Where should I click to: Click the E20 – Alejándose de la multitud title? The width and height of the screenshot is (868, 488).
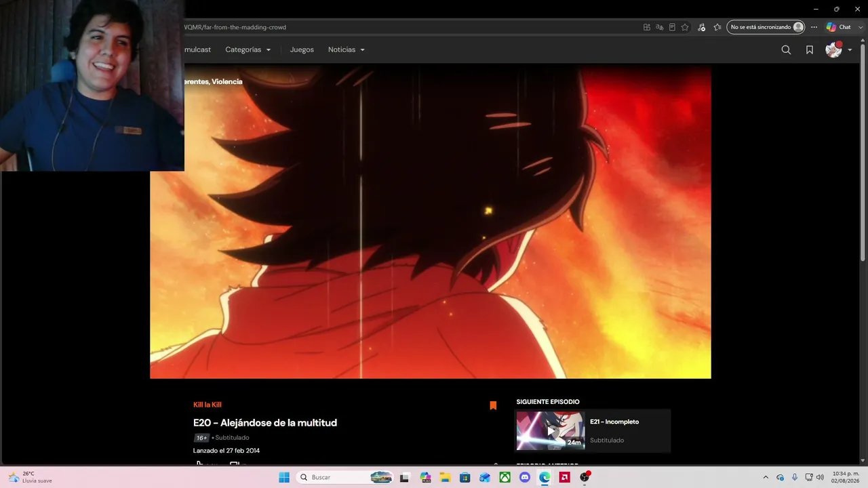click(265, 423)
